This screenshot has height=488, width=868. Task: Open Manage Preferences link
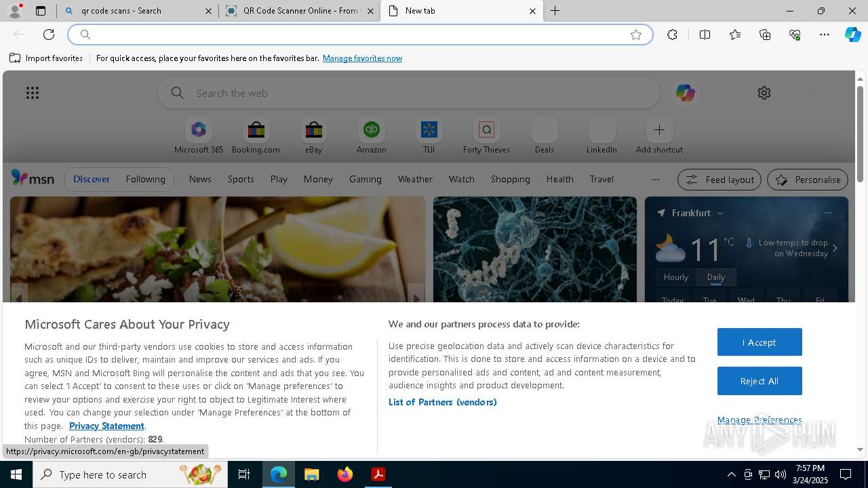coord(759,420)
